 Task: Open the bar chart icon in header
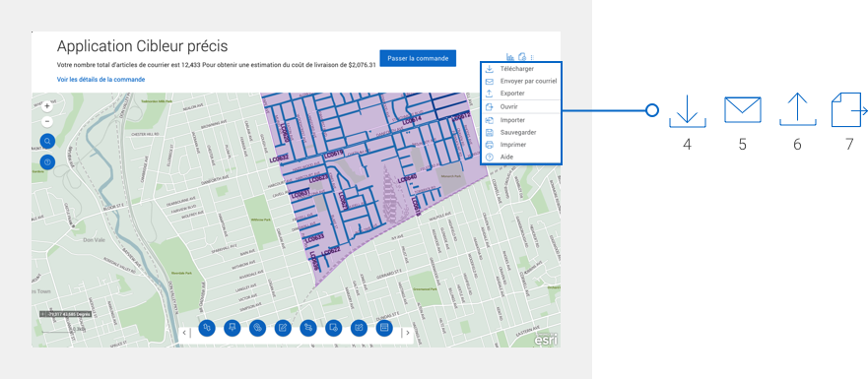(509, 57)
